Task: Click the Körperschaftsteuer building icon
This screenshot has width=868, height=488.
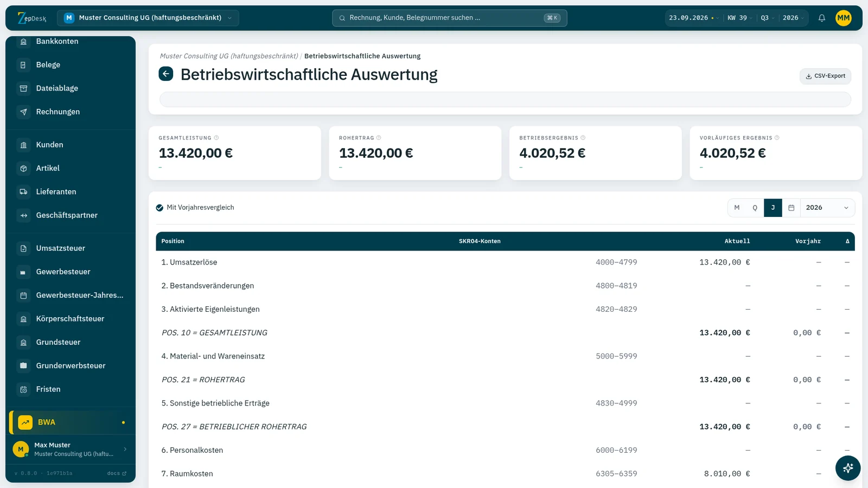Action: [23, 319]
